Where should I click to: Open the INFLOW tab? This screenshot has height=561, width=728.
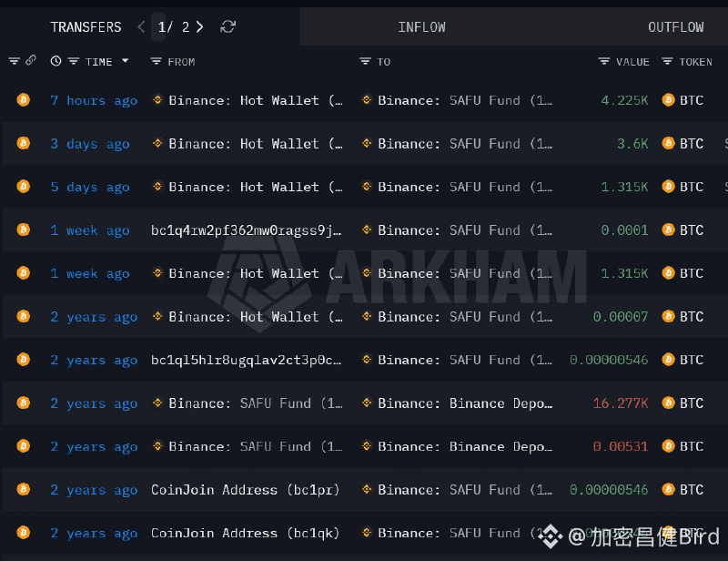click(421, 27)
